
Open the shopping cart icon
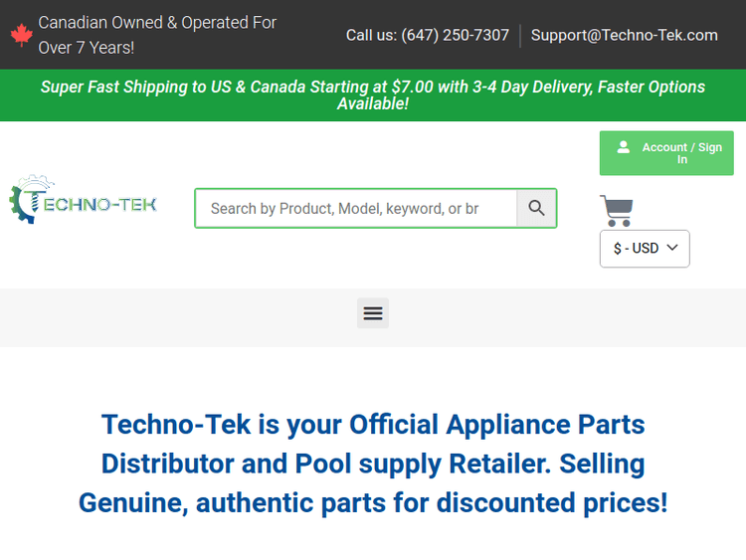tap(617, 211)
